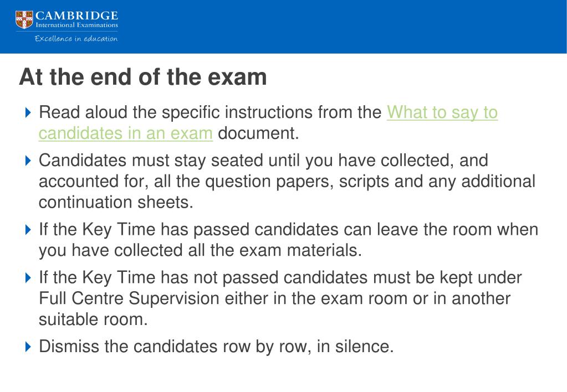The image size is (567, 392).
Task: Select bullet arrow beside 'Key Time has not passed'
Action: click(x=29, y=277)
